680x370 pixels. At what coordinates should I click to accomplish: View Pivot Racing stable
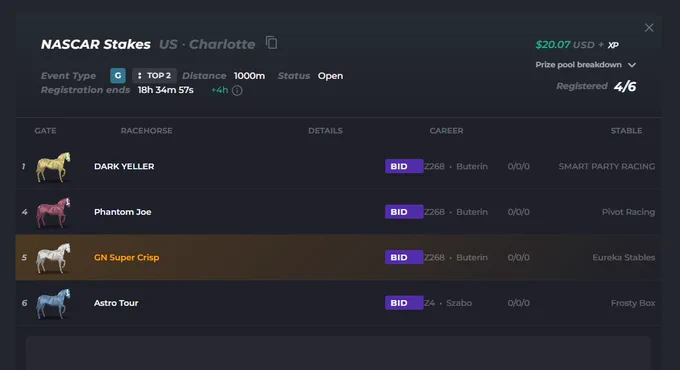click(628, 212)
